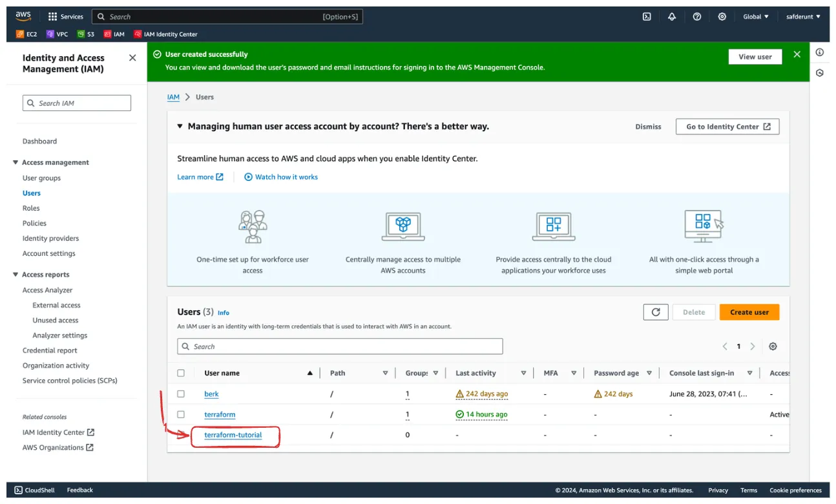Collapse the Managing human user access panel
Screen dimensions: 836x504
tap(180, 127)
